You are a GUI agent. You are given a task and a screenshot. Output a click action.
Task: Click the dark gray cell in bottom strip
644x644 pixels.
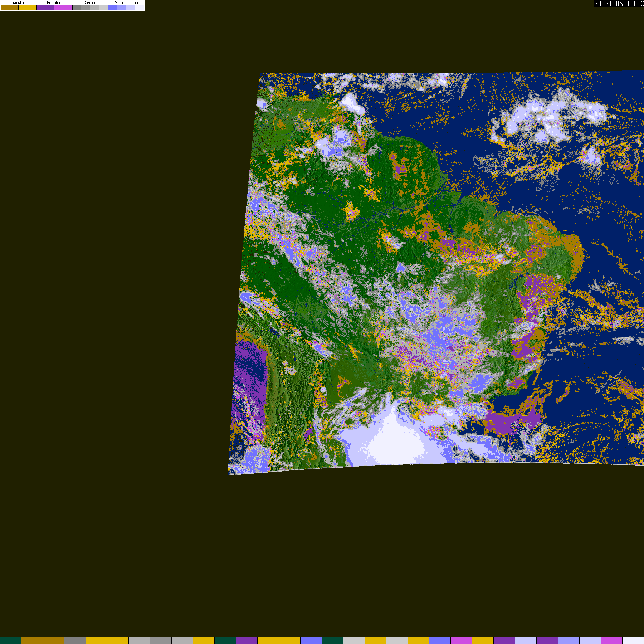[75, 640]
